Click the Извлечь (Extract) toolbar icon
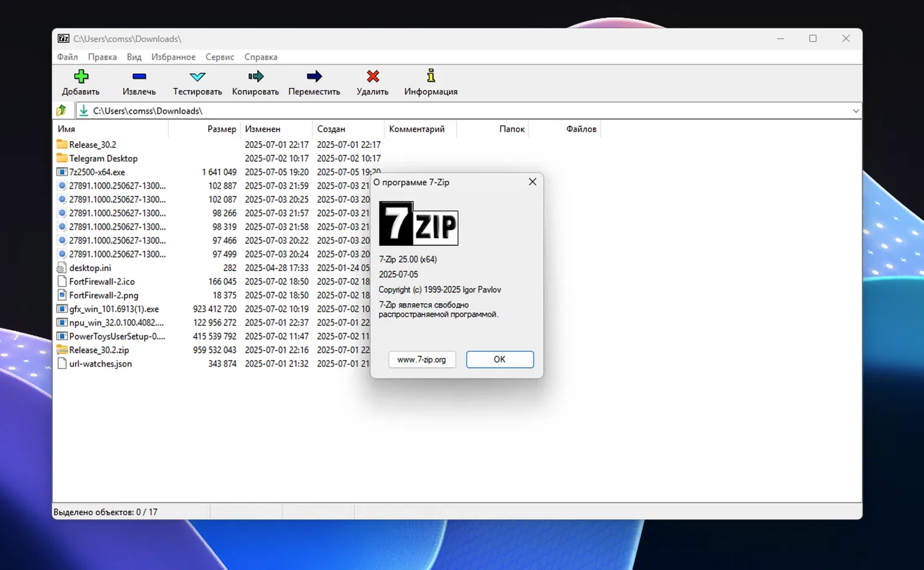This screenshot has width=924, height=570. (139, 76)
